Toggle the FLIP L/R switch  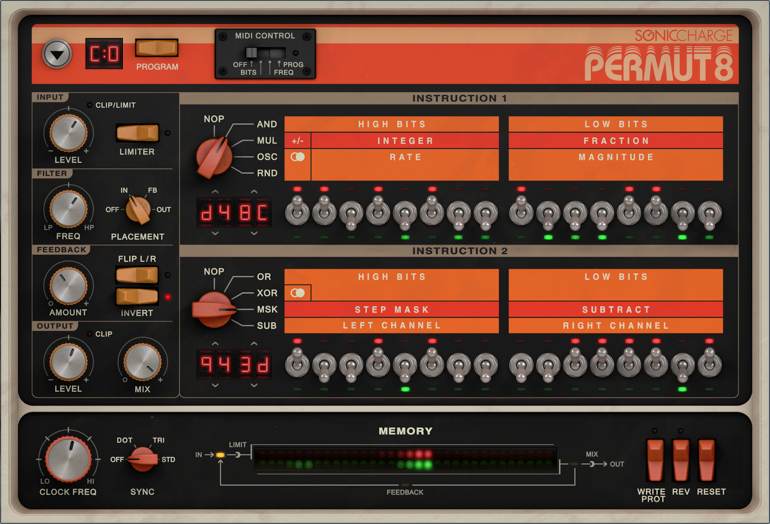[x=137, y=275]
